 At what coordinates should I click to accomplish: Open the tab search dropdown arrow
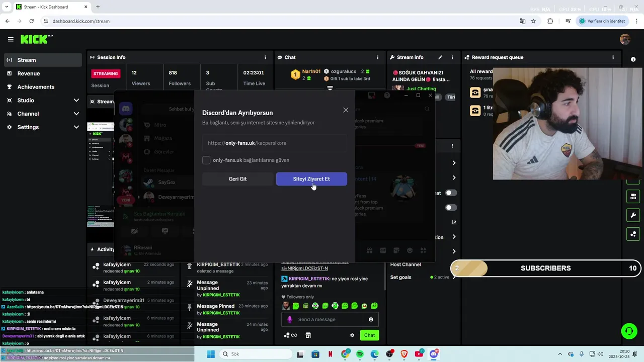click(7, 7)
